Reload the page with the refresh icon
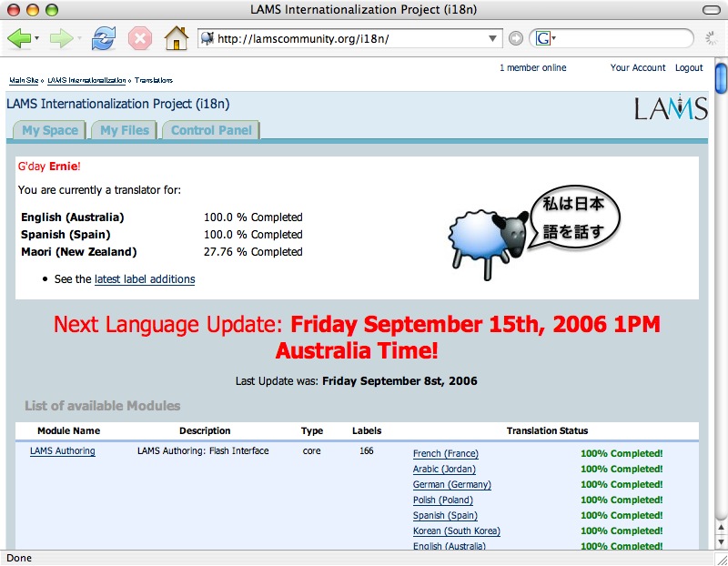 104,38
